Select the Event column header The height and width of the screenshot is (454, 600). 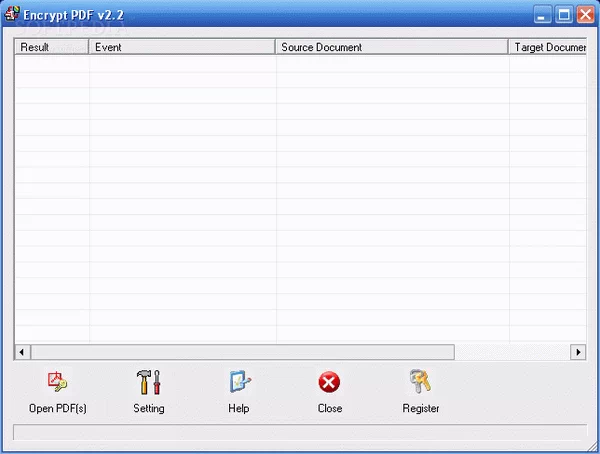click(182, 47)
